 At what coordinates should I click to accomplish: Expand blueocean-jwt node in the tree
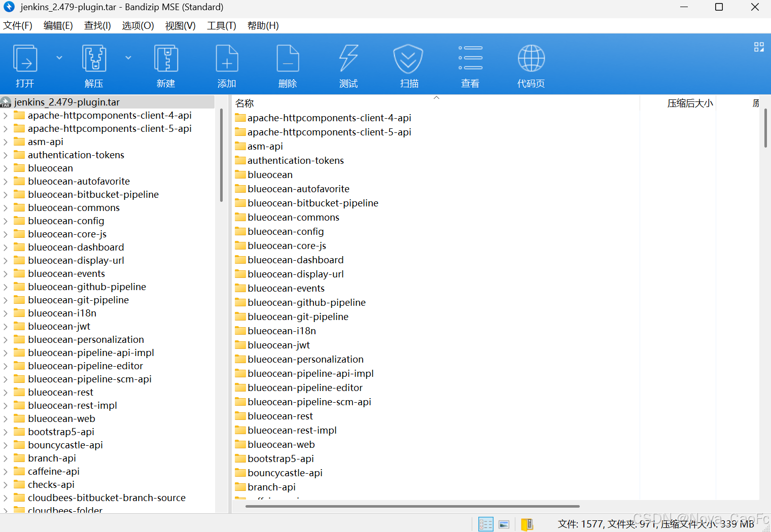click(6, 327)
